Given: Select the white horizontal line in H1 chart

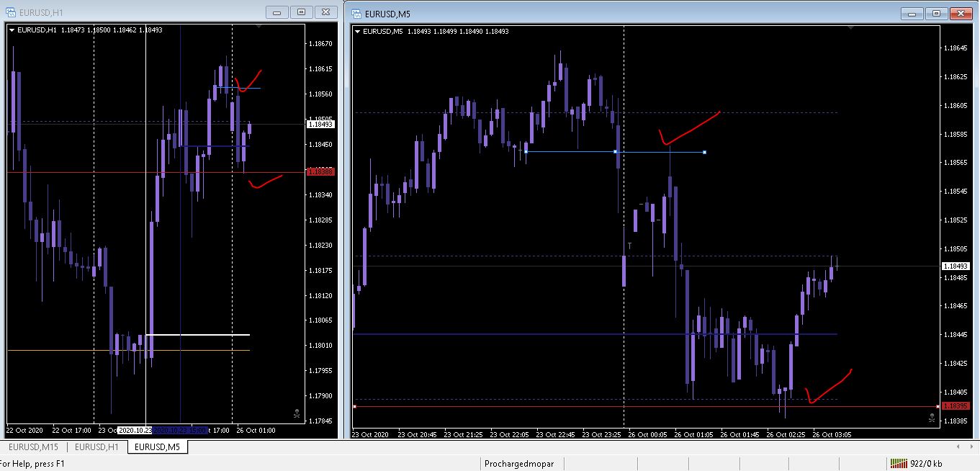Looking at the screenshot, I should pyautogui.click(x=197, y=335).
